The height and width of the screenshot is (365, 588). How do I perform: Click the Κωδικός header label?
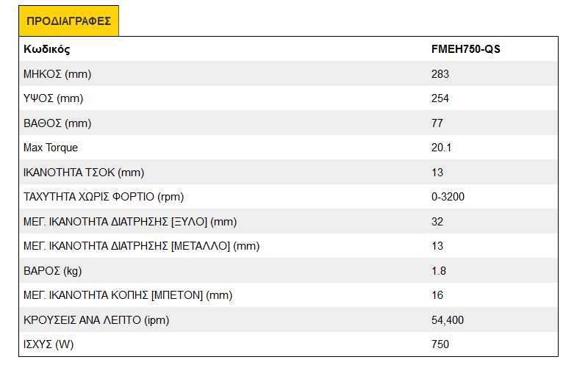tap(47, 49)
